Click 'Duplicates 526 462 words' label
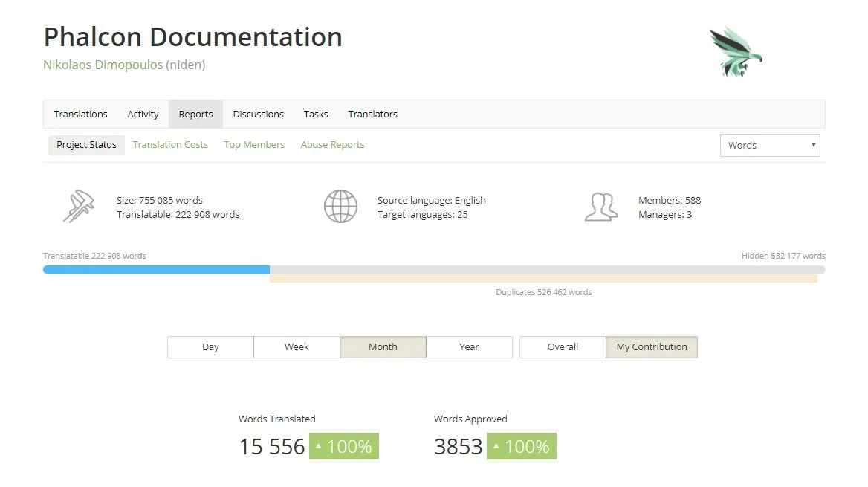868x487 pixels. [543, 292]
